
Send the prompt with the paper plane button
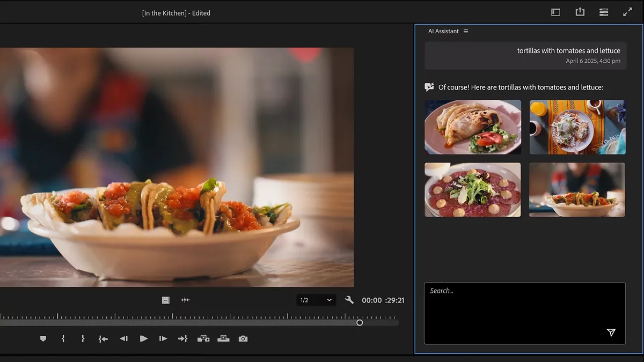611,333
